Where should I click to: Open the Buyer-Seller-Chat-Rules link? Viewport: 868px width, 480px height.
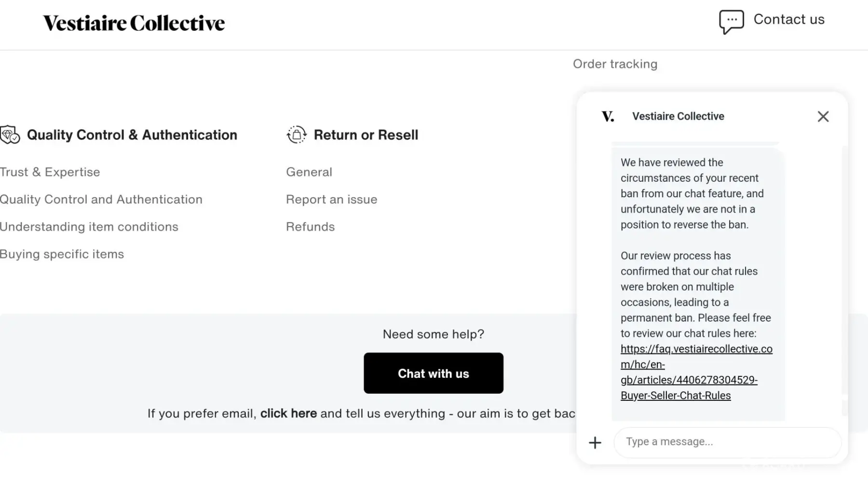tap(696, 372)
